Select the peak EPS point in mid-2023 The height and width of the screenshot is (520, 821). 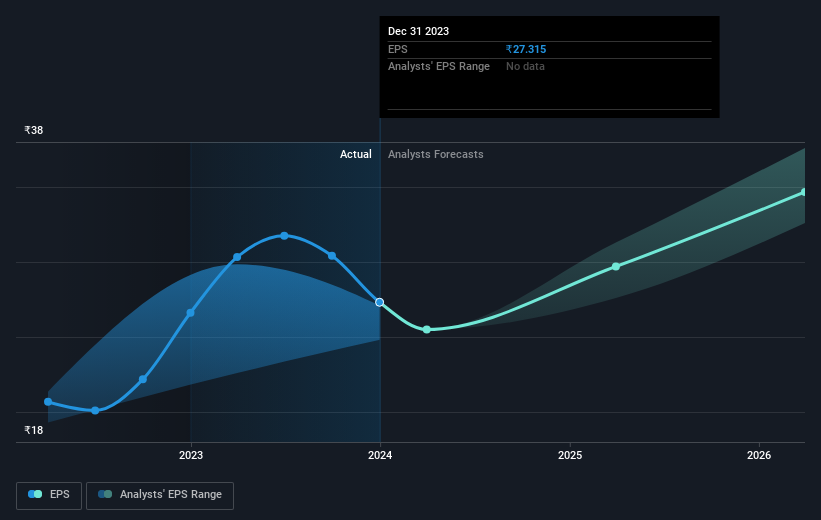(x=284, y=236)
